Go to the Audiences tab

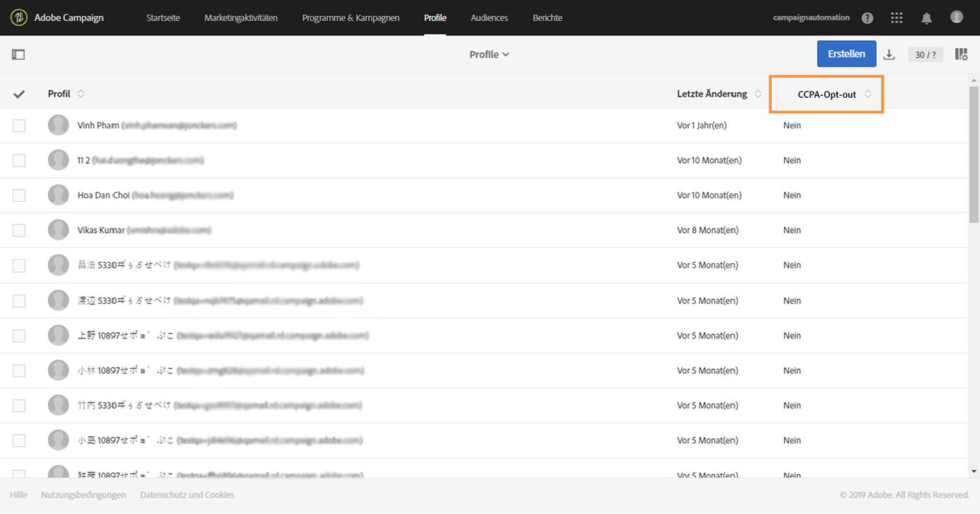(x=489, y=18)
